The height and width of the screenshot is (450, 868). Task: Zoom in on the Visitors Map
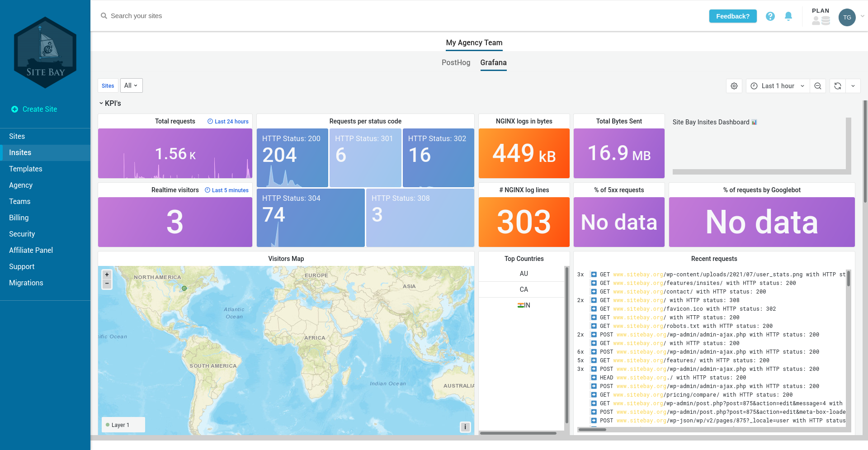click(x=107, y=275)
